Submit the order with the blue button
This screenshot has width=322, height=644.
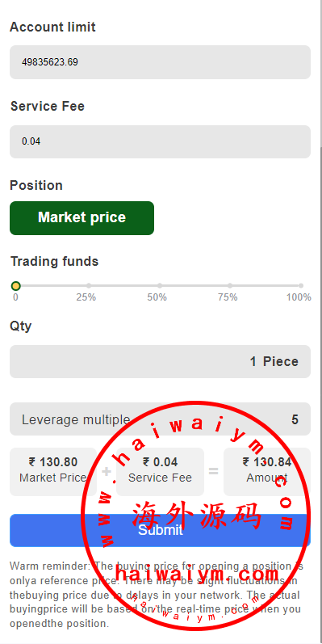160,530
